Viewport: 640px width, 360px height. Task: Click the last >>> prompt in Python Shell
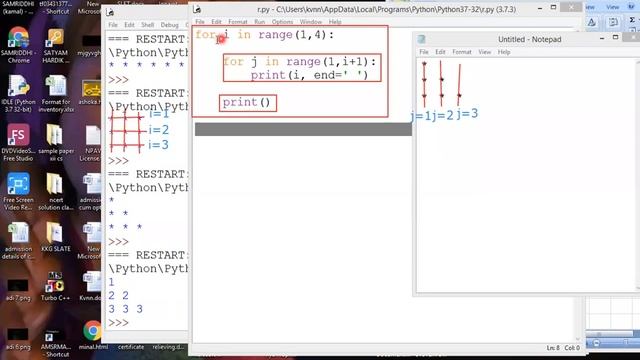[x=118, y=323]
